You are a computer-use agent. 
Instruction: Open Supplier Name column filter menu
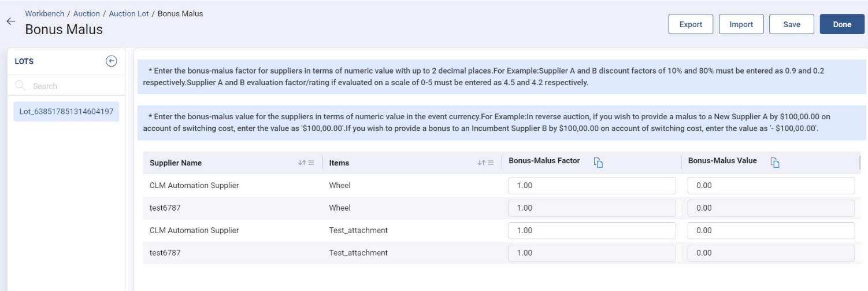pyautogui.click(x=311, y=163)
